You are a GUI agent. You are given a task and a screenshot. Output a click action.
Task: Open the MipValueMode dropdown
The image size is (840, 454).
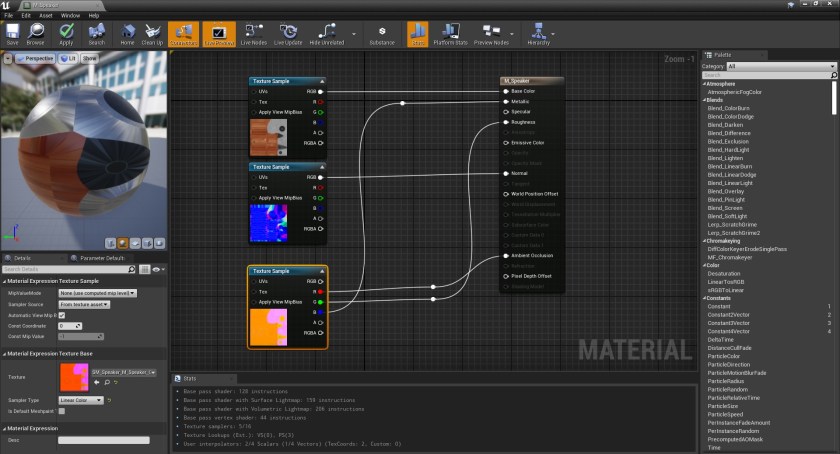click(97, 293)
